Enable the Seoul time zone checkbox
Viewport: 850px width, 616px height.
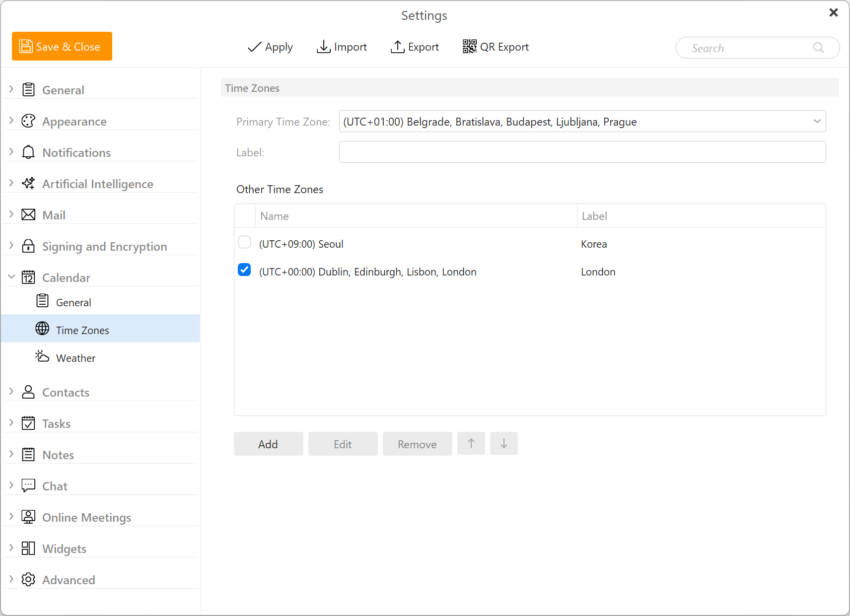point(244,242)
